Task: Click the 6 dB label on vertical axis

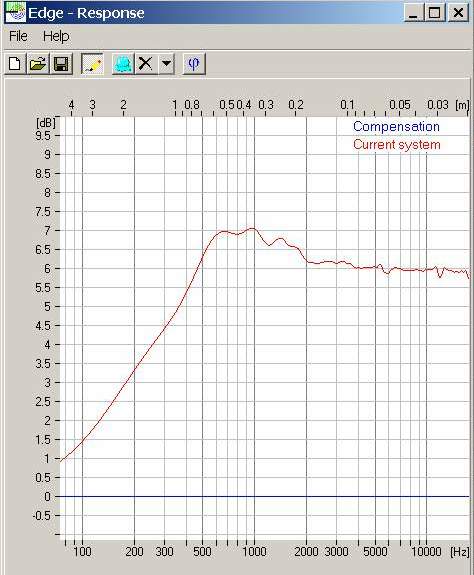Action: (x=47, y=268)
